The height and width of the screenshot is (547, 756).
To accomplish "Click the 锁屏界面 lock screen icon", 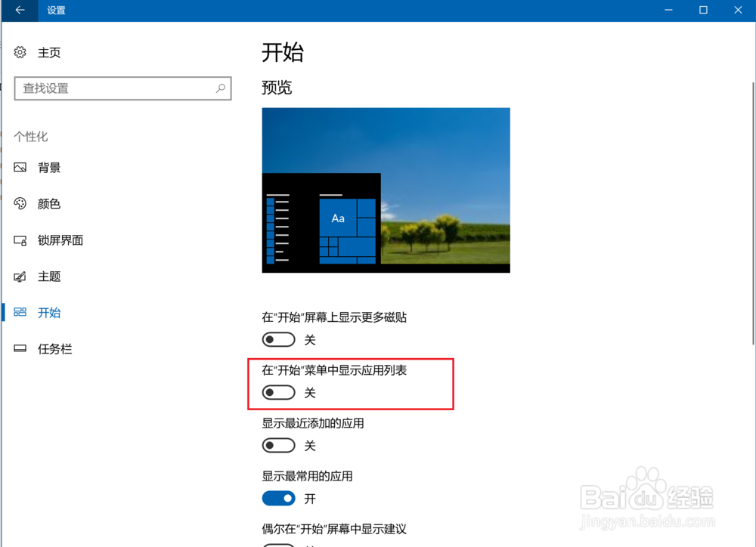I will click(x=20, y=240).
